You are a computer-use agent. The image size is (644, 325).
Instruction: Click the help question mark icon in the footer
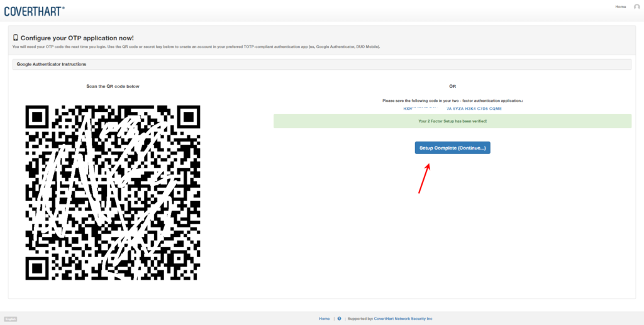coord(339,319)
